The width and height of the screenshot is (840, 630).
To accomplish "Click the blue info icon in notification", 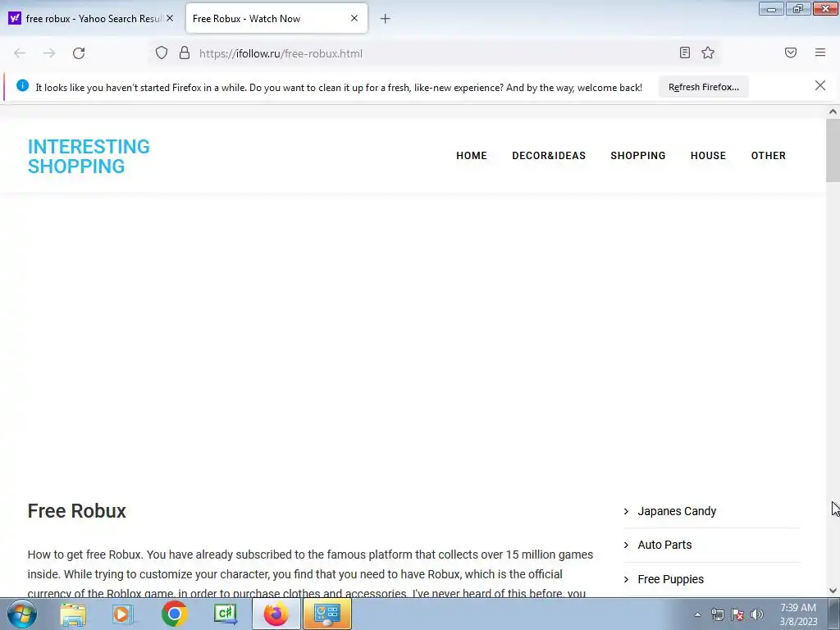I will tap(22, 85).
